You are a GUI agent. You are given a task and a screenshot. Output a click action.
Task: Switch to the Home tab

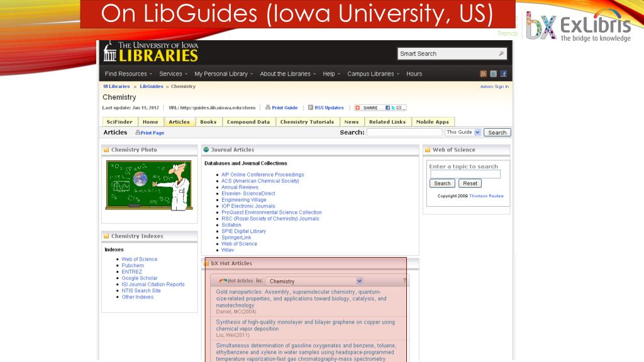(150, 122)
